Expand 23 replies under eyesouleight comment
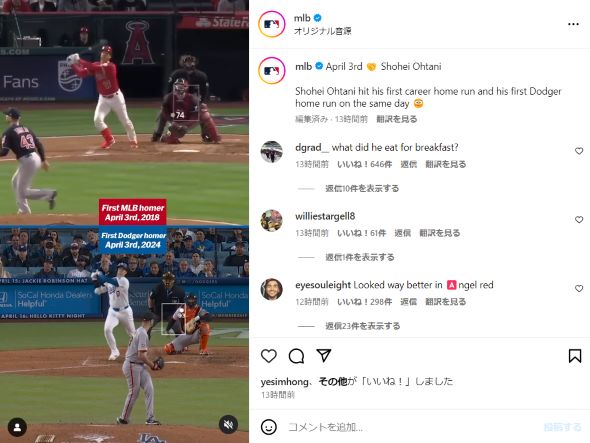Viewport: 590px width, 443px height. click(x=363, y=326)
